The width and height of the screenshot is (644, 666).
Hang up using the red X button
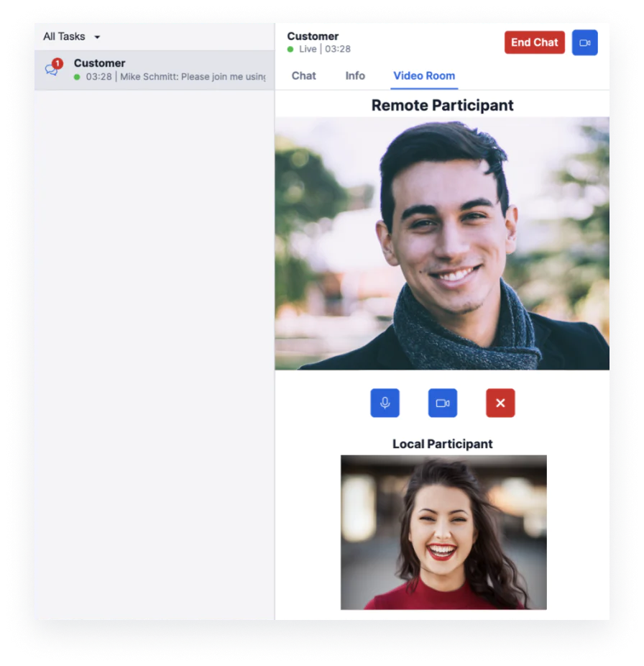click(500, 403)
